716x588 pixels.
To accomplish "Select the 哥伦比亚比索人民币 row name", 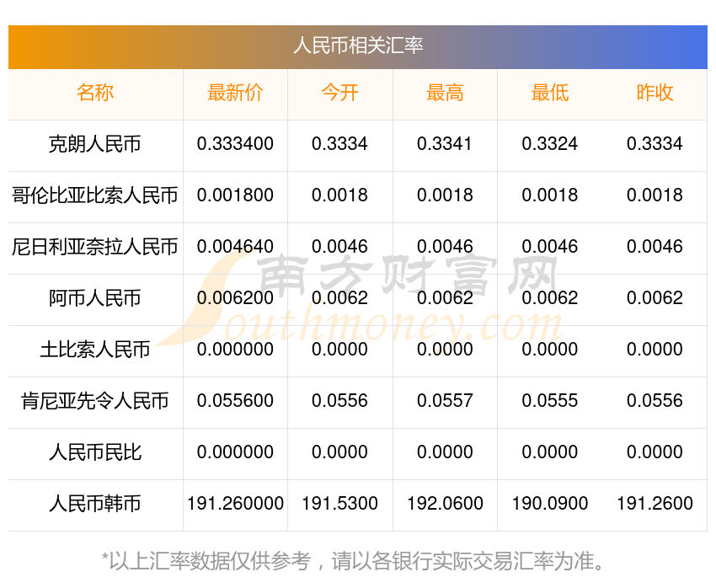I will pos(95,195).
